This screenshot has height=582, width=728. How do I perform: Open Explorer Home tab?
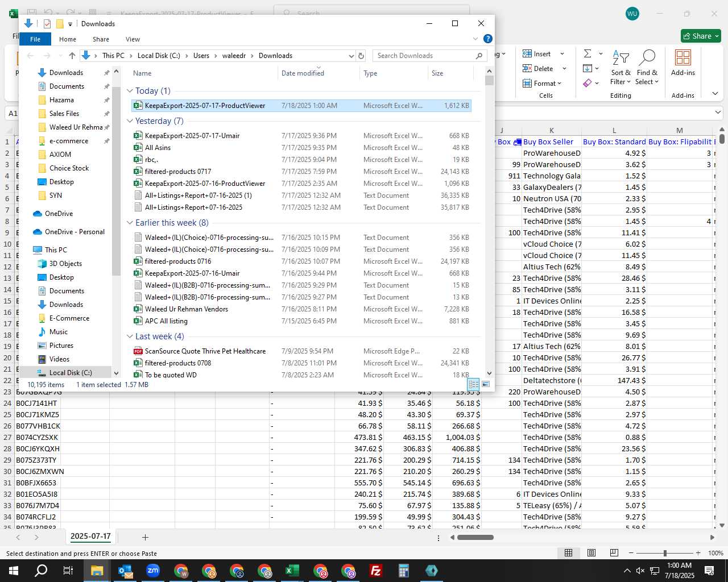click(68, 39)
